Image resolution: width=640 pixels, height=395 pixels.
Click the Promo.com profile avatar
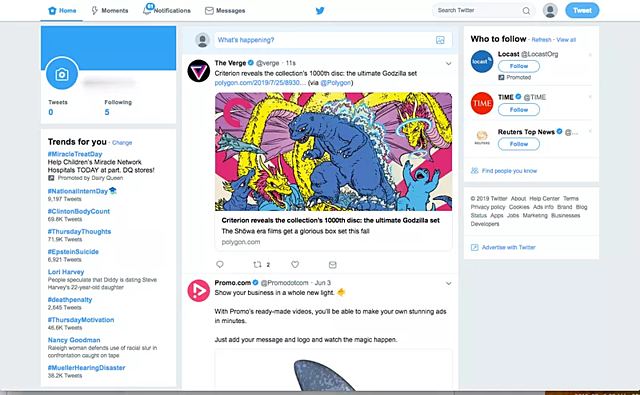coord(198,291)
